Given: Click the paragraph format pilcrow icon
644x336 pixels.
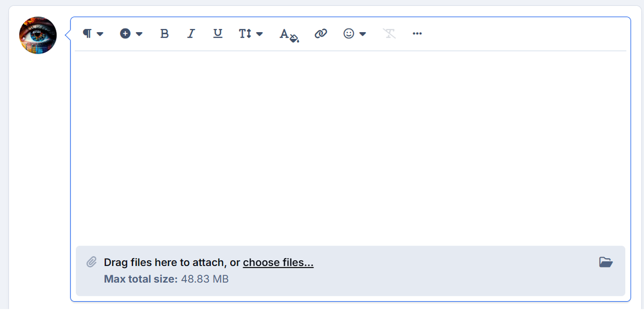Looking at the screenshot, I should tap(87, 34).
